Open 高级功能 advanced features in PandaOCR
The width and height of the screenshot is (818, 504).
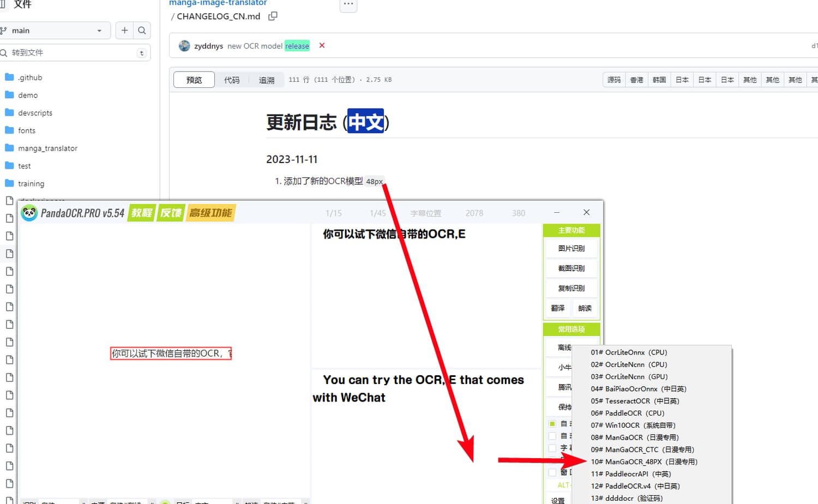(210, 213)
